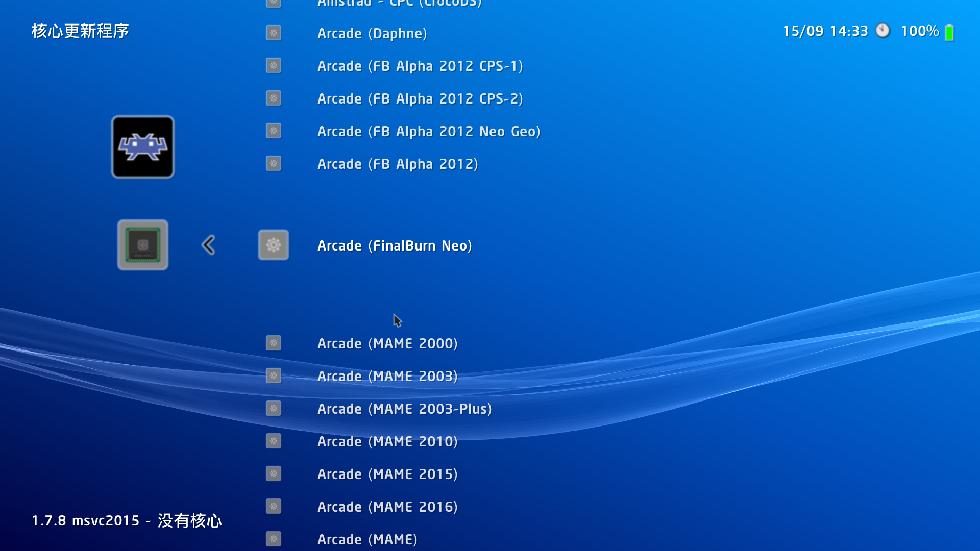Click gear icon next to FB Alpha 2012 CPS-1
Viewport: 980px width, 551px height.
pos(274,66)
